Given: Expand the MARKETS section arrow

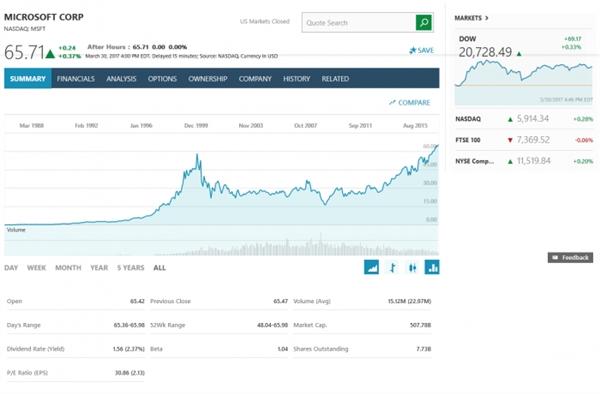Looking at the screenshot, I should click(486, 18).
